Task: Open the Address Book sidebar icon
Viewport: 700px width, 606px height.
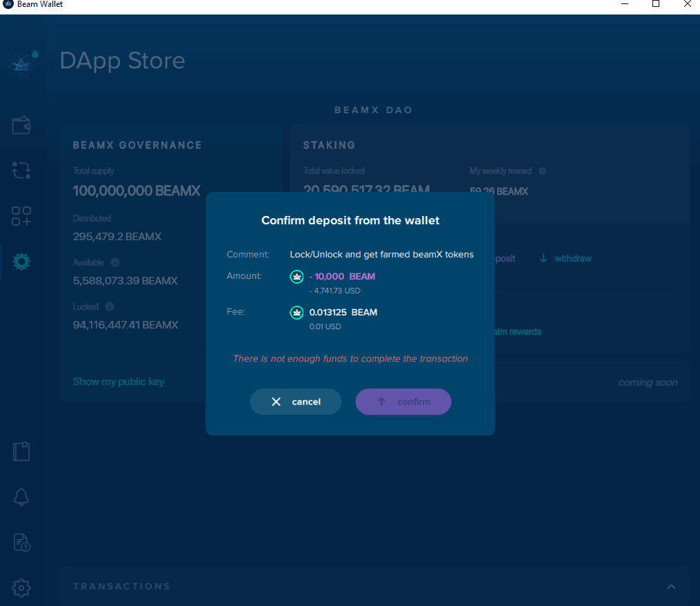Action: 21,451
